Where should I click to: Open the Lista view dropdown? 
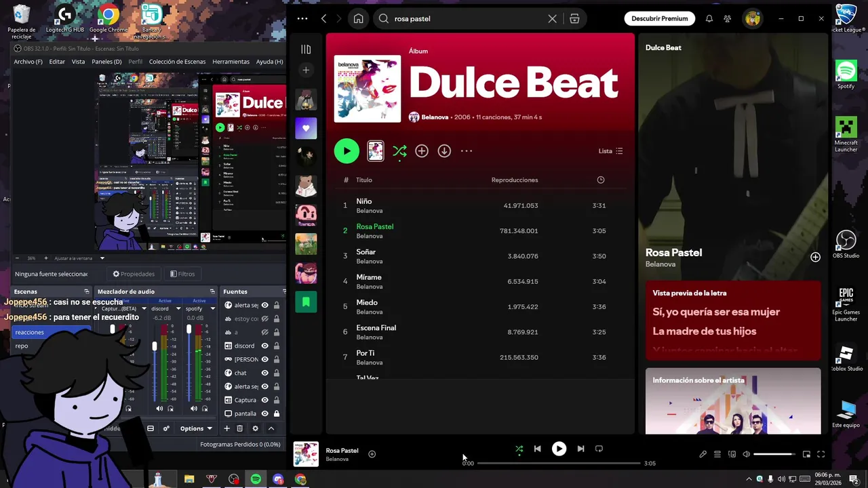pyautogui.click(x=610, y=151)
